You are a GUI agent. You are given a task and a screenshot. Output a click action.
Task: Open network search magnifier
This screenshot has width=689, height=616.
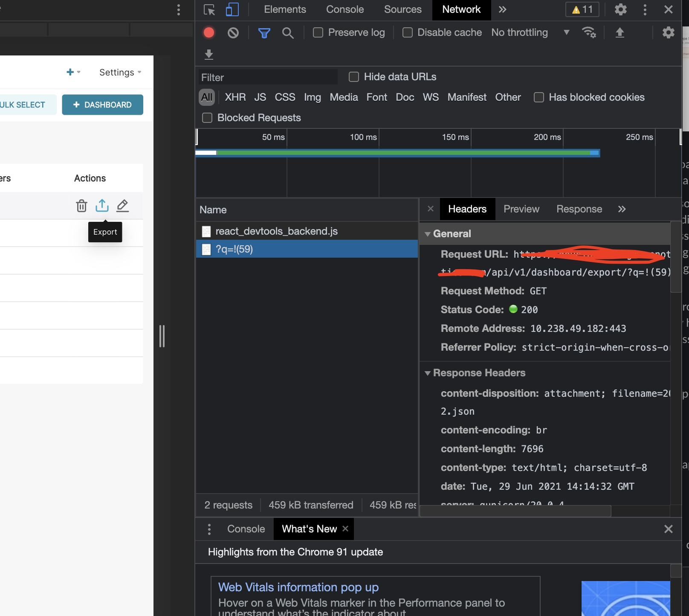pyautogui.click(x=288, y=32)
